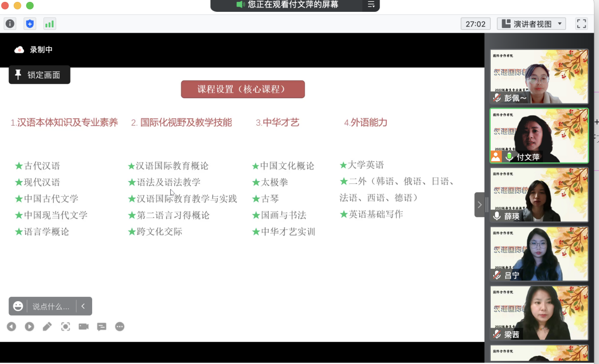This screenshot has height=364, width=599.
Task: Enter fullscreen with the corner-brackets icon
Action: click(582, 24)
